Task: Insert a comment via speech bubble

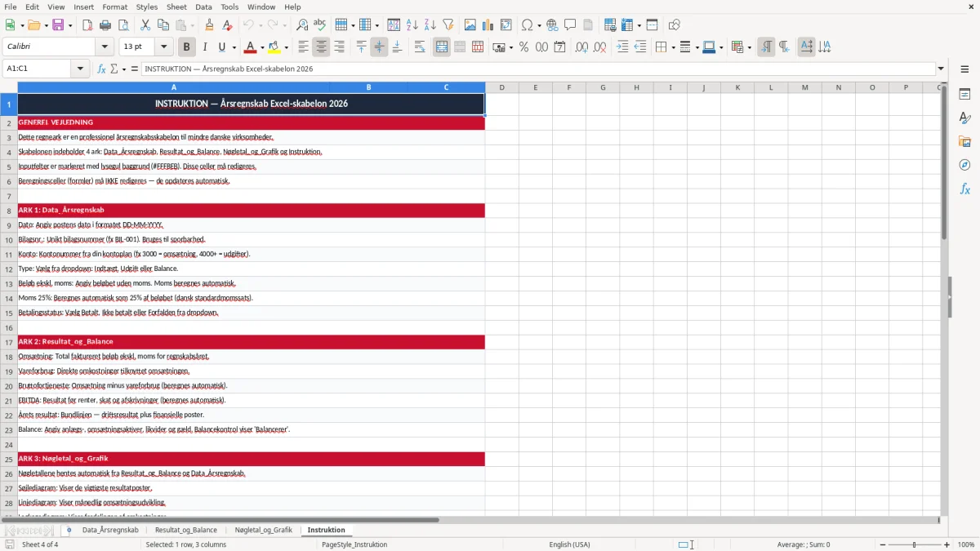Action: tap(570, 25)
